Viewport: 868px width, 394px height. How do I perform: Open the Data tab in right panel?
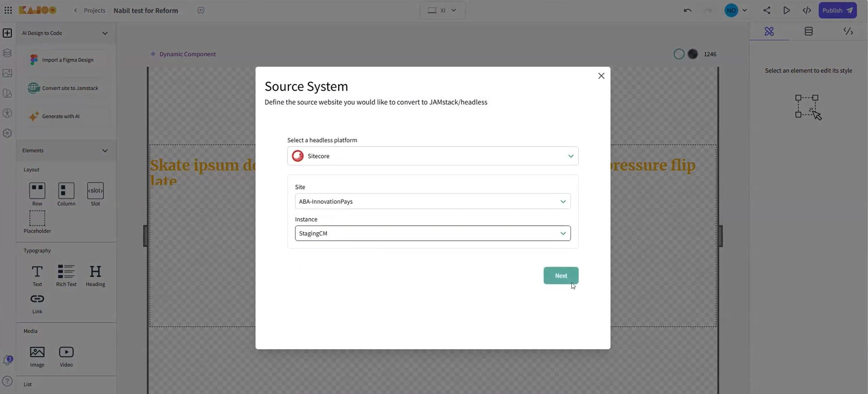click(x=809, y=31)
